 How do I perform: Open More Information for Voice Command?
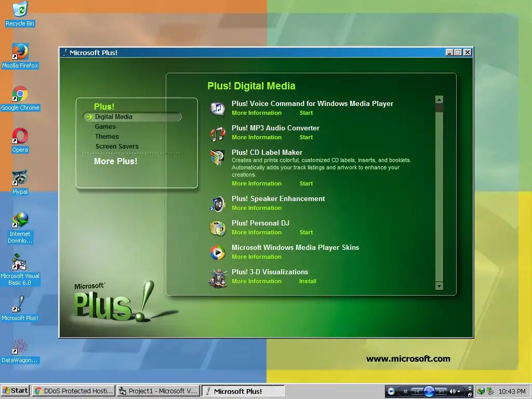pyautogui.click(x=257, y=113)
